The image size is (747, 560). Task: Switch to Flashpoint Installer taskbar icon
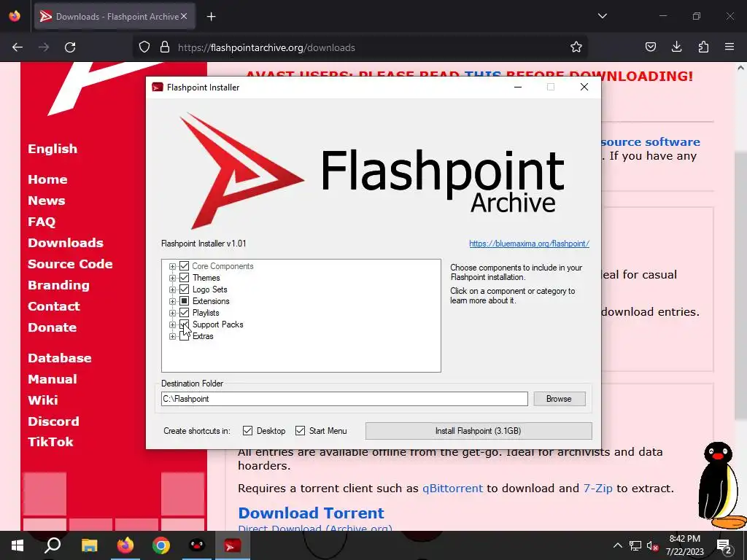pyautogui.click(x=233, y=545)
